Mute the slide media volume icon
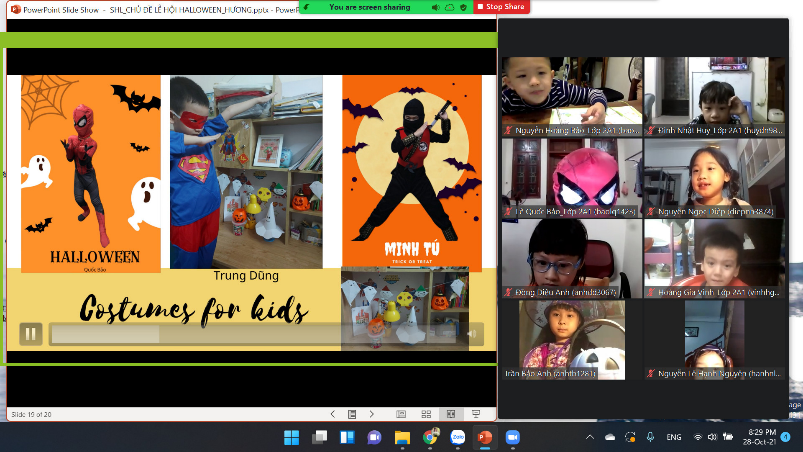The height and width of the screenshot is (452, 803). point(475,334)
